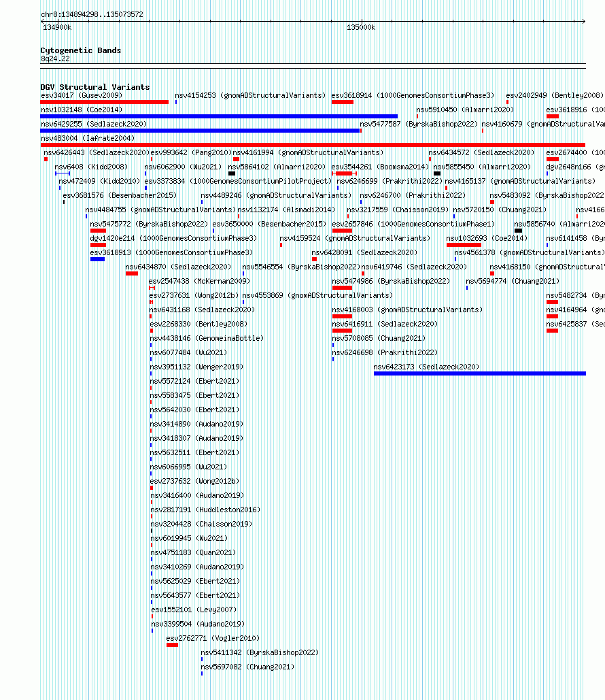Open nsv4168003 gnomADStructuralVariants variant

tap(407, 310)
